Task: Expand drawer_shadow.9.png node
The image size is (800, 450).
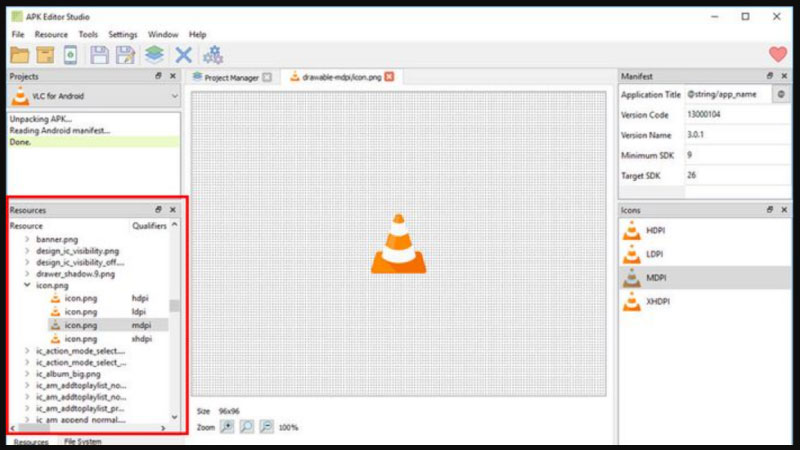Action: pos(28,274)
